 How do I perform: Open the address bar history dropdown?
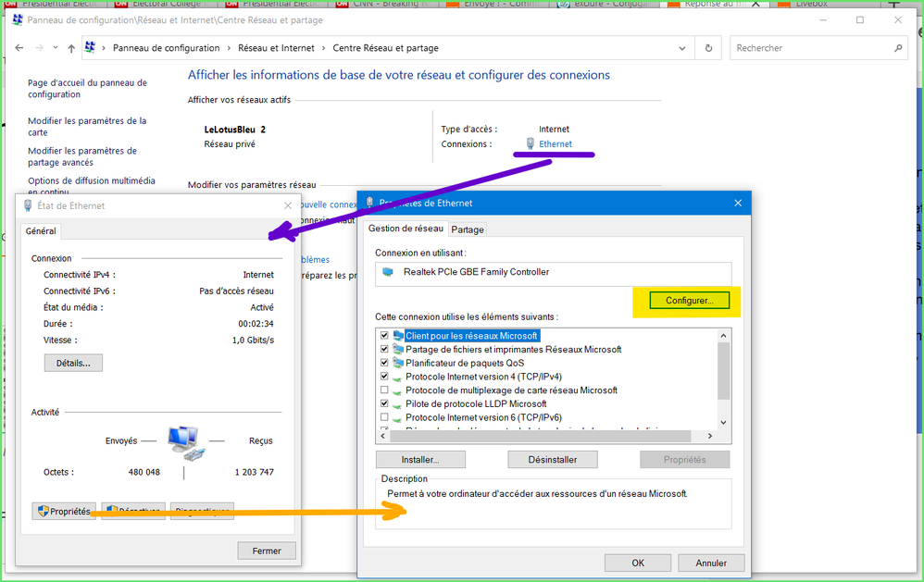click(684, 48)
